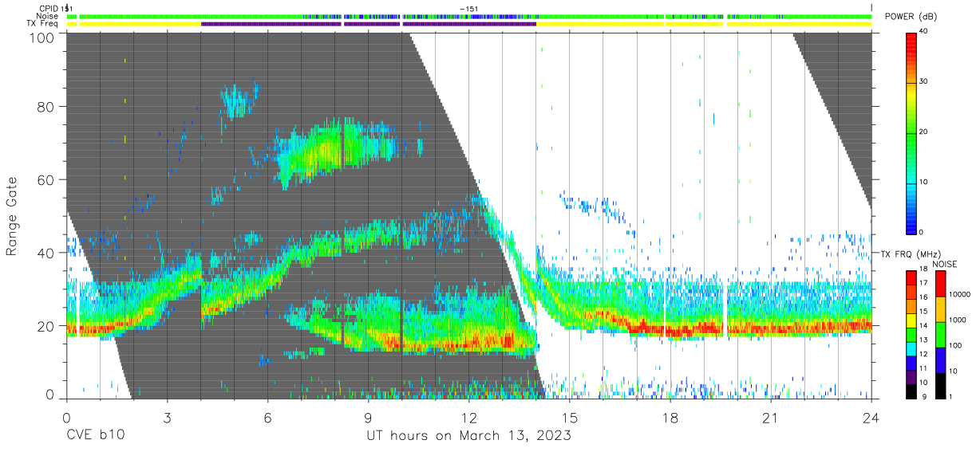The width and height of the screenshot is (980, 452).
Task: Click the '-151' CPID value text
Action: (470, 9)
